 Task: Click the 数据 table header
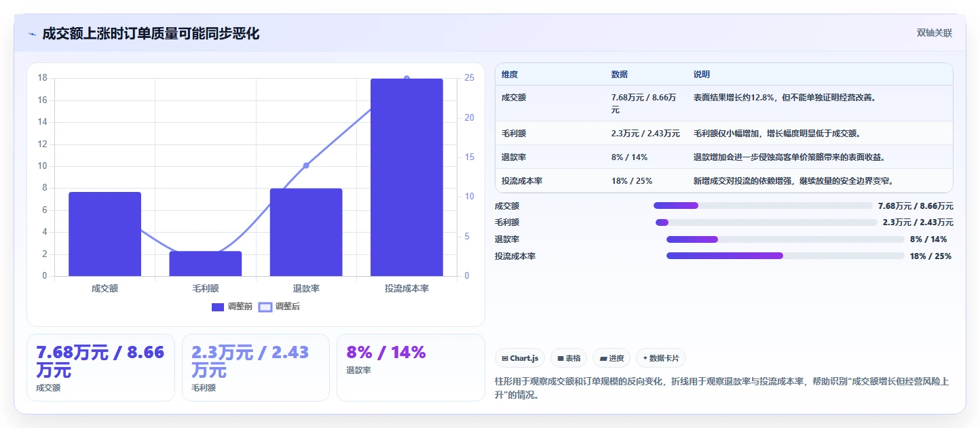[x=620, y=75]
